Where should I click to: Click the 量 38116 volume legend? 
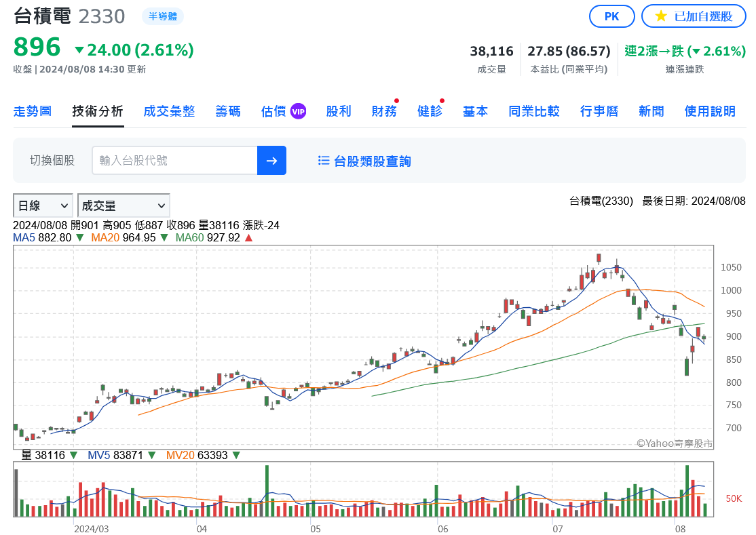(43, 455)
